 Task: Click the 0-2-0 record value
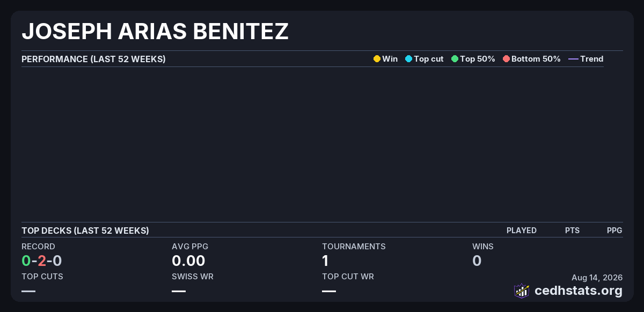coord(42,261)
